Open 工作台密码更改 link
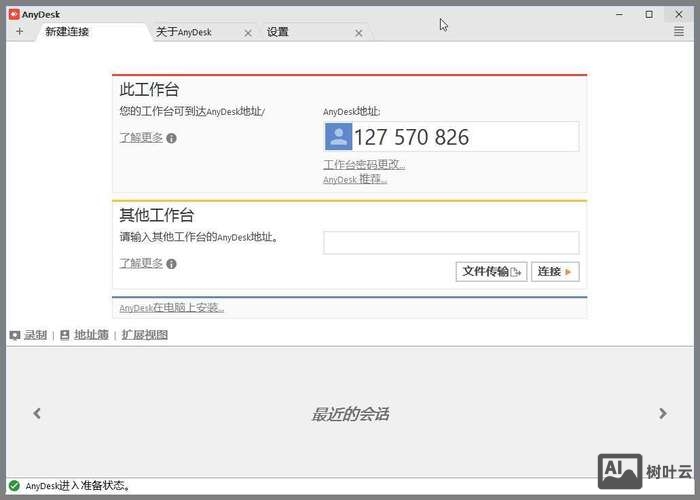Screen dimensions: 700x500 [x=364, y=164]
